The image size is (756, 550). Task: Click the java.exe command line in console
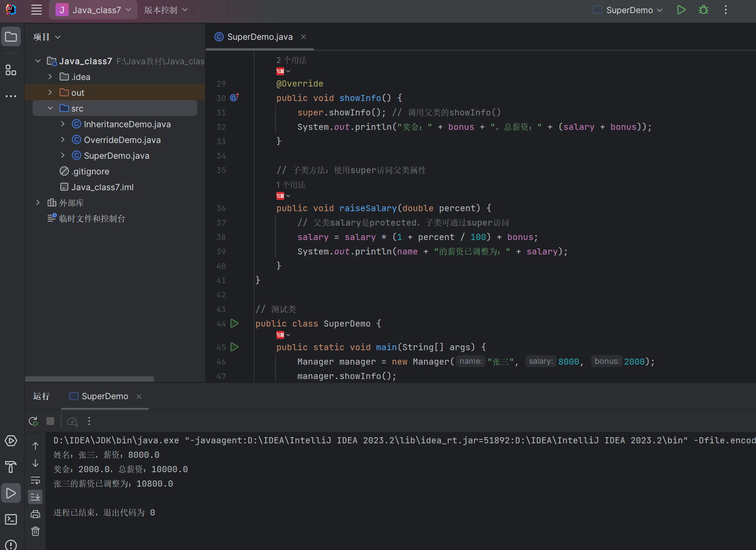tap(404, 440)
